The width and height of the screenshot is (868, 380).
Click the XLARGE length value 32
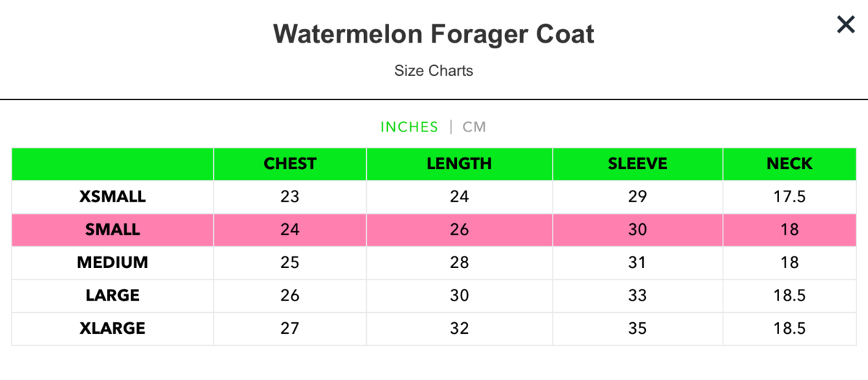coord(459,329)
